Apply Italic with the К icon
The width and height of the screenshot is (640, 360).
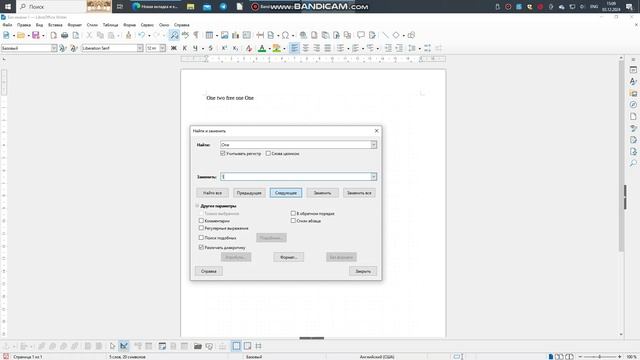[184, 48]
